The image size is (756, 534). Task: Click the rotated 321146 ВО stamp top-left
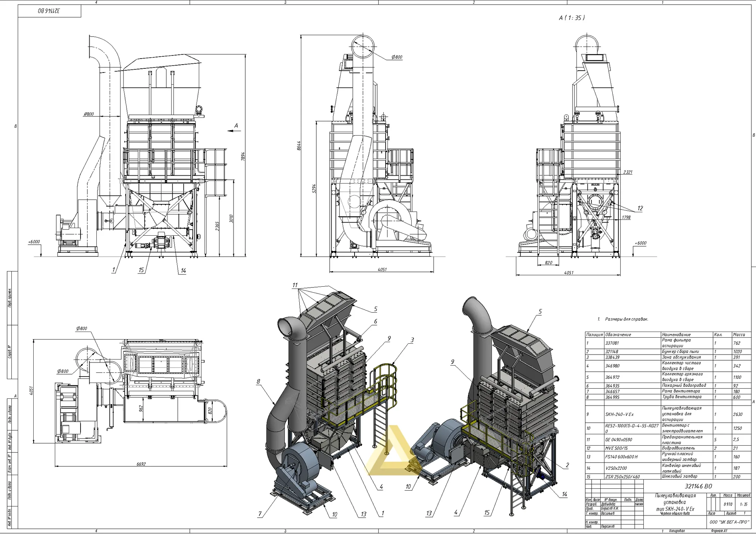pyautogui.click(x=49, y=11)
